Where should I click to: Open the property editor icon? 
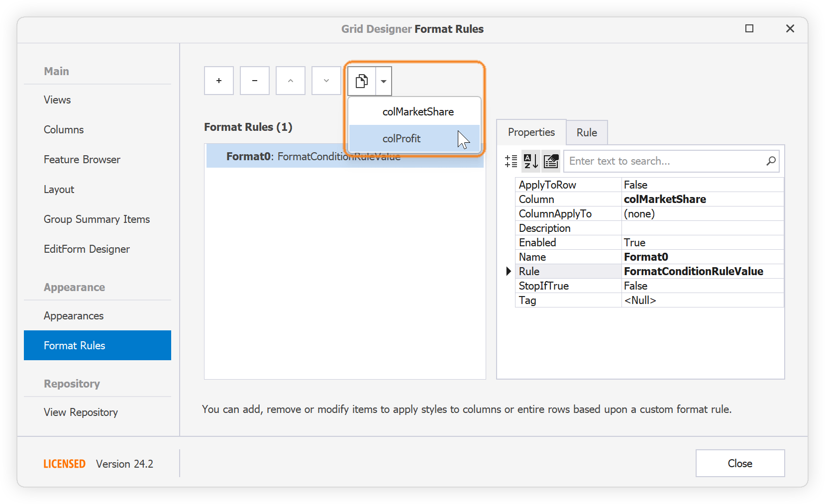coord(551,161)
